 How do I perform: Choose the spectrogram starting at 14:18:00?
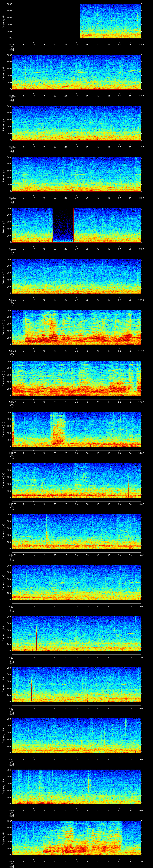click(77, 736)
